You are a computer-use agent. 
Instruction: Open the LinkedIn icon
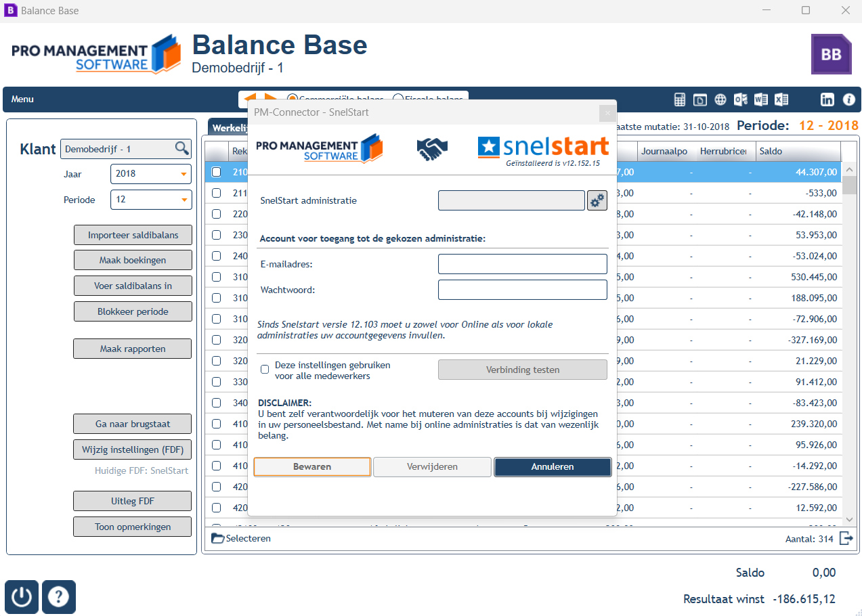(827, 100)
